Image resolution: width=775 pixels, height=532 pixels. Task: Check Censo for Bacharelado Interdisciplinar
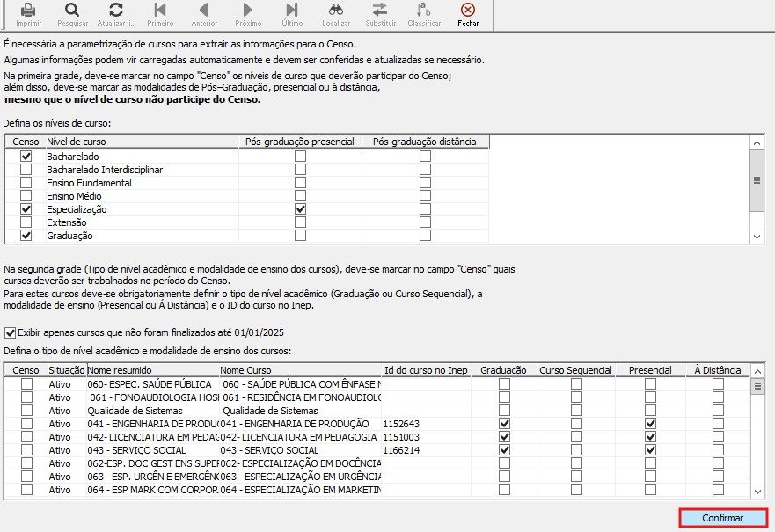[x=26, y=170]
